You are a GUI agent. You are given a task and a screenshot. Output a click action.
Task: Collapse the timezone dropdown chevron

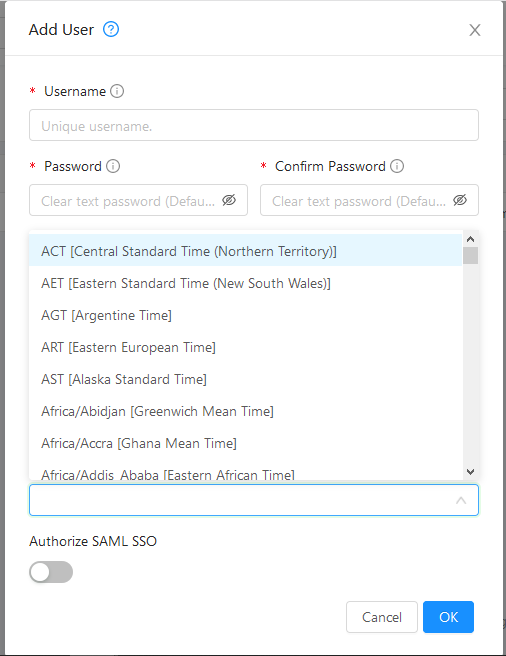tap(461, 500)
